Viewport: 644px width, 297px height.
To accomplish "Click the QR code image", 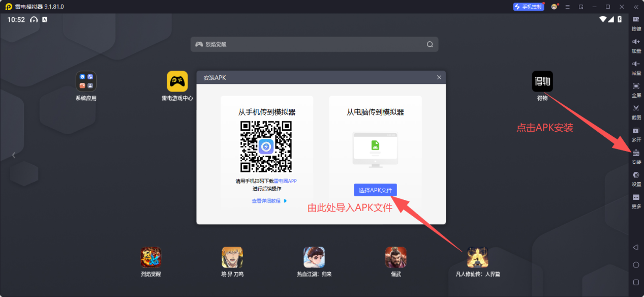I will click(x=266, y=147).
